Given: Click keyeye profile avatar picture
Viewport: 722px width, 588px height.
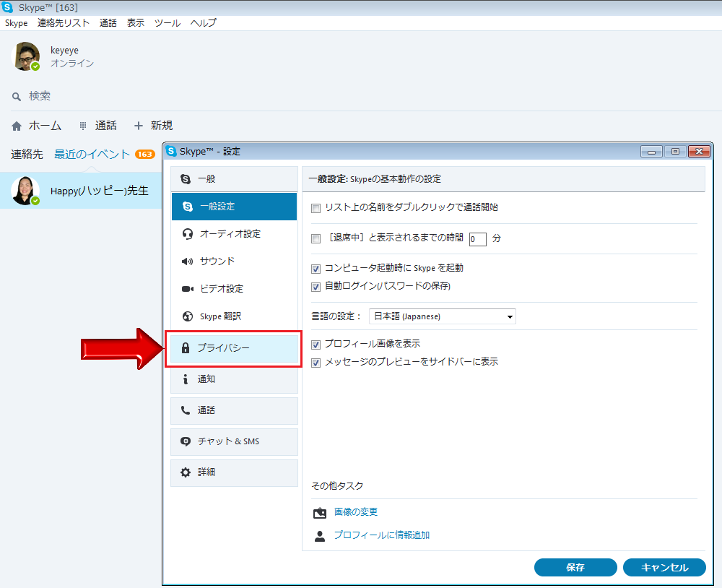Looking at the screenshot, I should 25,56.
